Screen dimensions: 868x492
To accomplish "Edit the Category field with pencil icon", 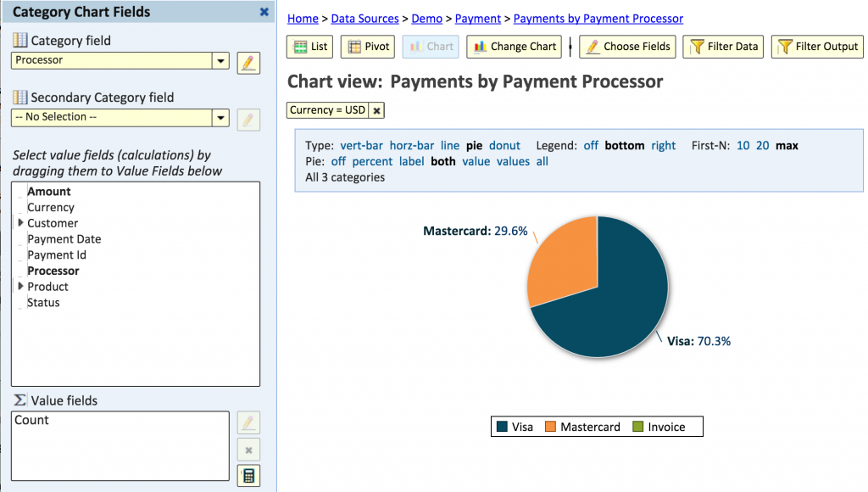I will click(248, 63).
